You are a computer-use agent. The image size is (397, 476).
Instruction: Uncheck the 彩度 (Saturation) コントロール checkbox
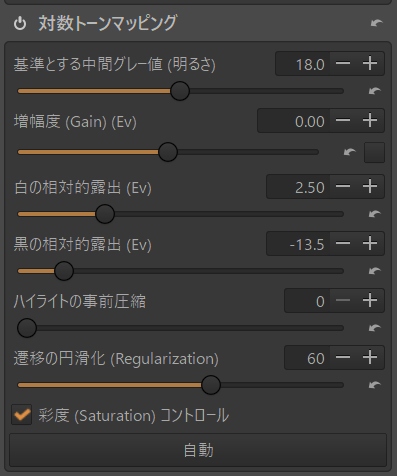pyautogui.click(x=22, y=415)
